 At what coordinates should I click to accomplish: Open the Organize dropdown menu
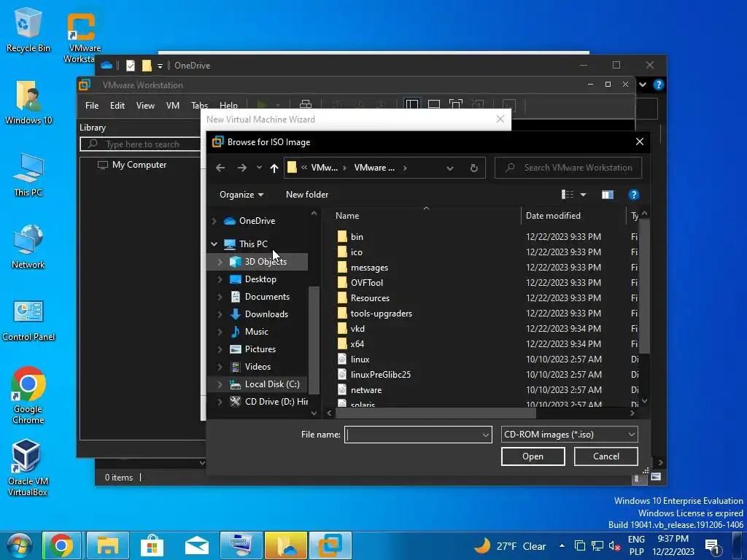tap(241, 194)
